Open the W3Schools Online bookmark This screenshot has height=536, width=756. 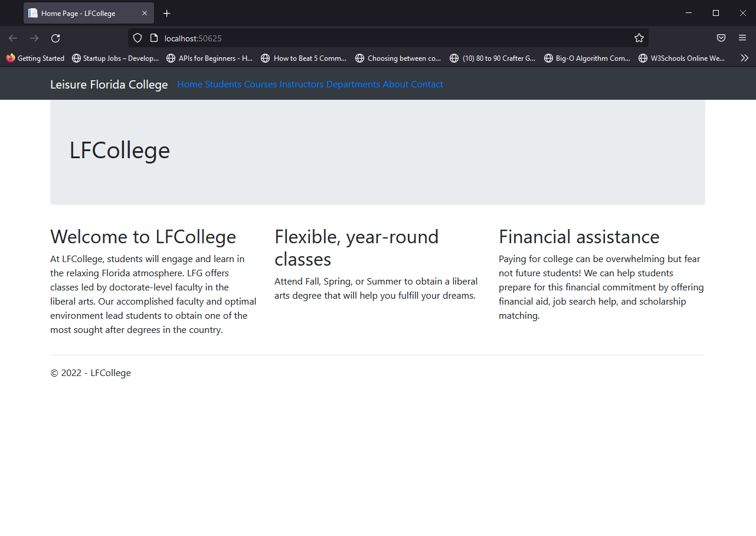682,58
